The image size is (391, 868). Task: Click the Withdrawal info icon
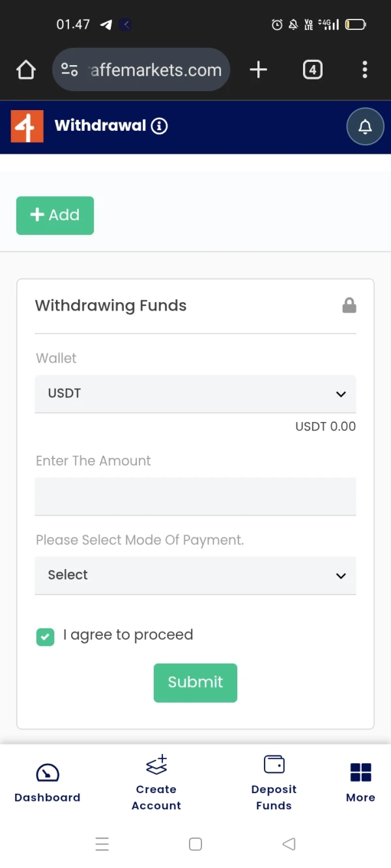(x=159, y=126)
